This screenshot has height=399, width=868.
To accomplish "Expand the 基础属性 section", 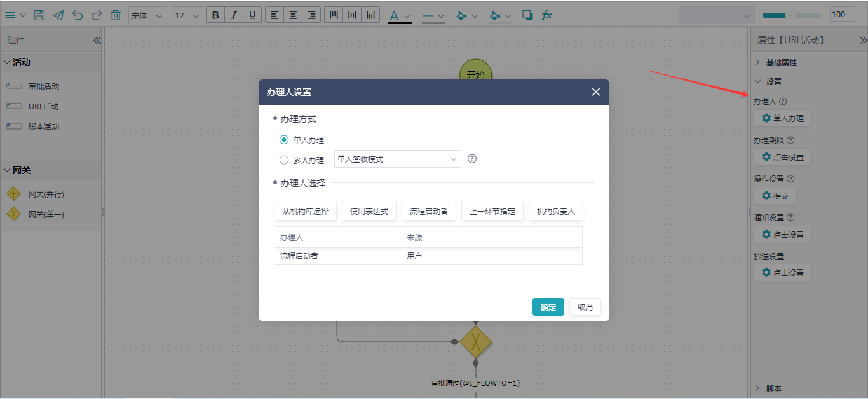I will point(780,63).
